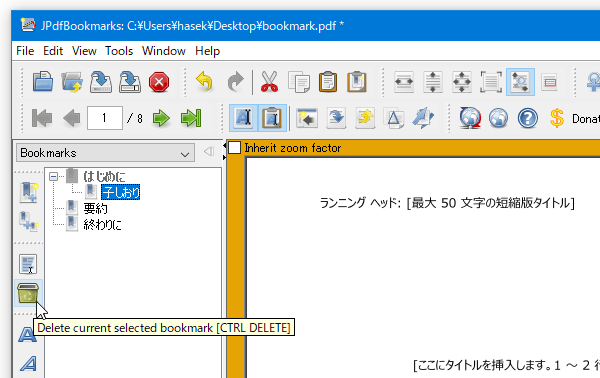This screenshot has height=378, width=600.
Task: Delete current selected bookmark trash icon
Action: [28, 293]
